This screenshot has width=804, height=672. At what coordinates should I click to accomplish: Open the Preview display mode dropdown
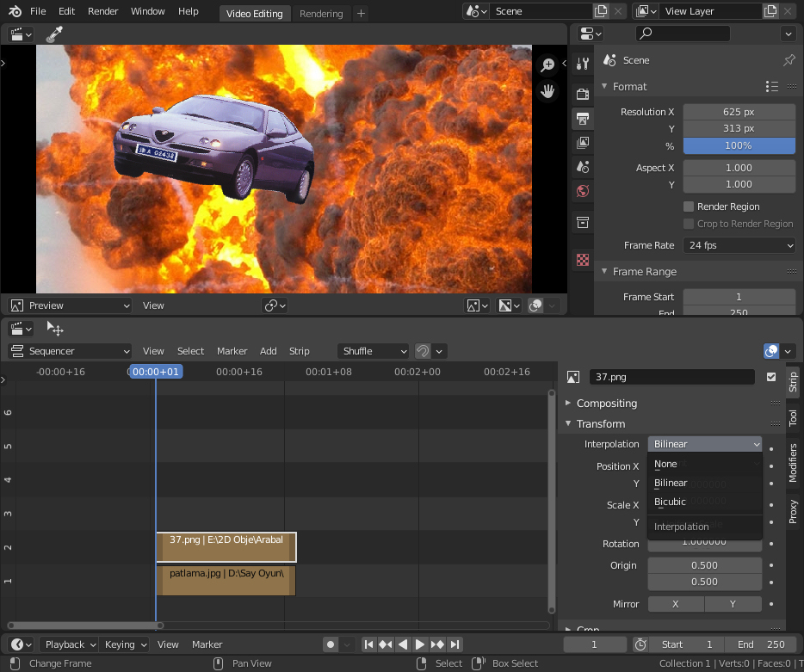[x=71, y=305]
